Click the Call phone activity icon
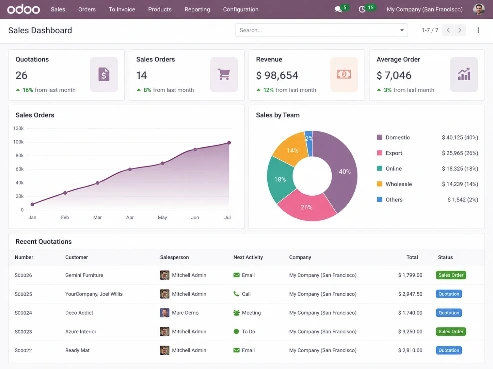Viewport: 493px width, 369px height. pyautogui.click(x=236, y=294)
